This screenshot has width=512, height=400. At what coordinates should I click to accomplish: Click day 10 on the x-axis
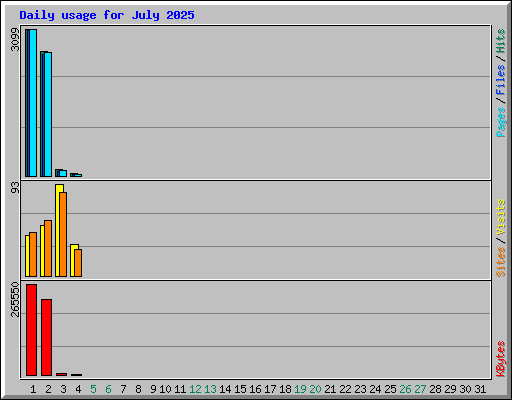[165, 389]
